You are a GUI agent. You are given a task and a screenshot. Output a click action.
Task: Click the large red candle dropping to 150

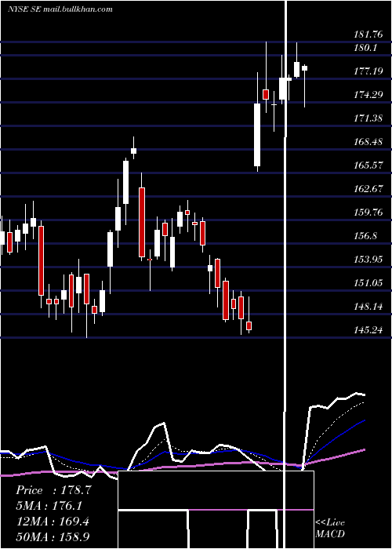(42, 260)
